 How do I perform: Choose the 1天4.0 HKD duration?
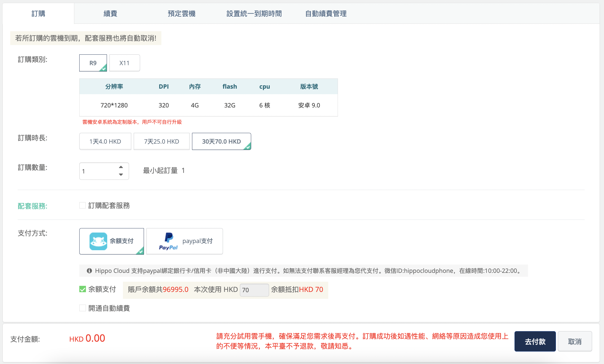click(x=105, y=141)
